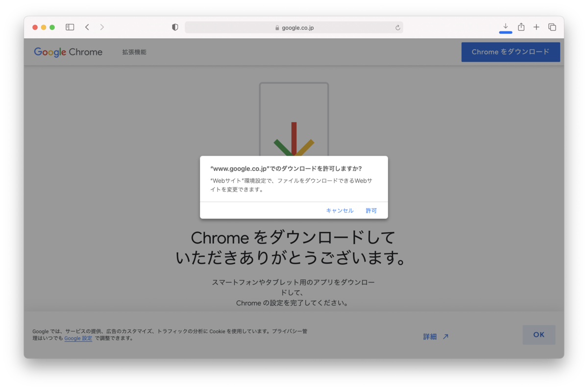588x390 pixels.
Task: Click キャンセル in the download dialog
Action: coord(340,211)
